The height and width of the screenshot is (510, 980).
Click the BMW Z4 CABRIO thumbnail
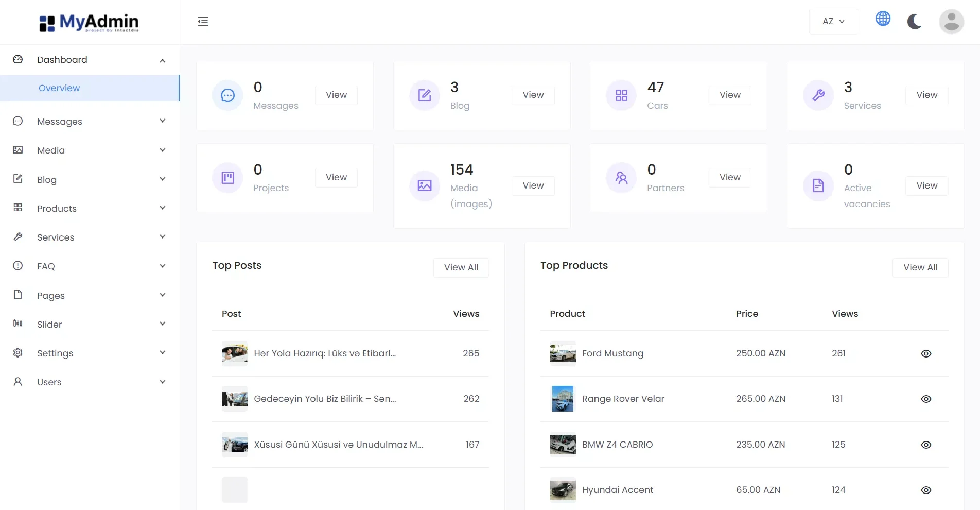(x=563, y=445)
